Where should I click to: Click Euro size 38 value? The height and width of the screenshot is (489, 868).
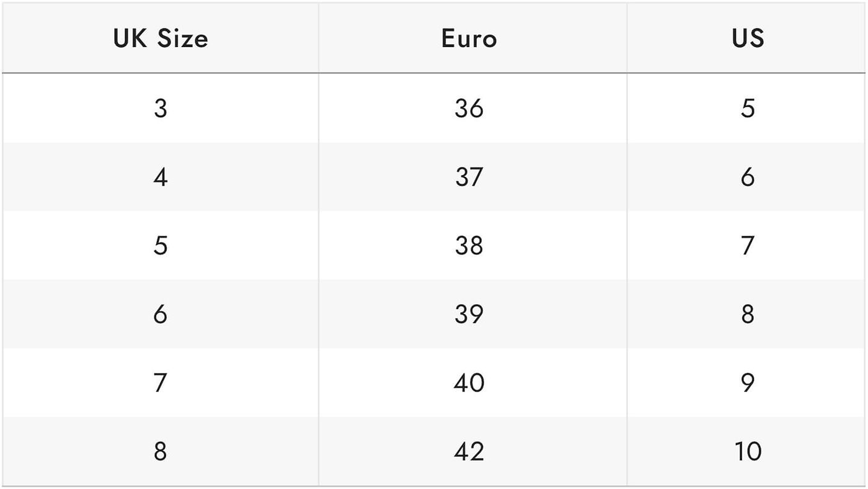(469, 246)
